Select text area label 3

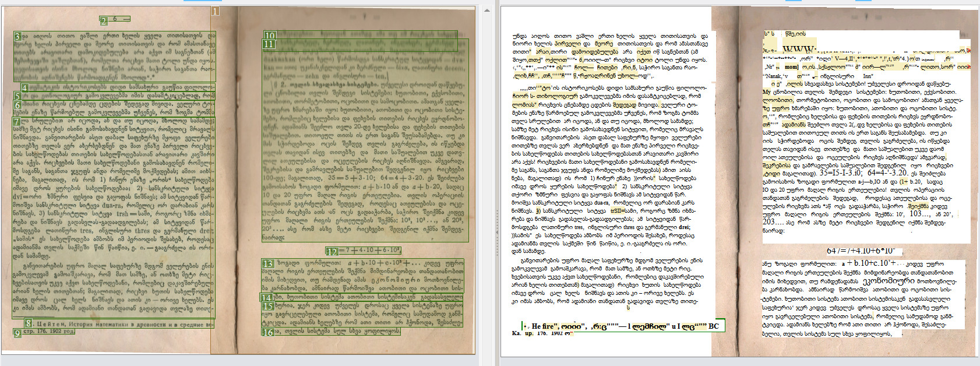coord(17,37)
